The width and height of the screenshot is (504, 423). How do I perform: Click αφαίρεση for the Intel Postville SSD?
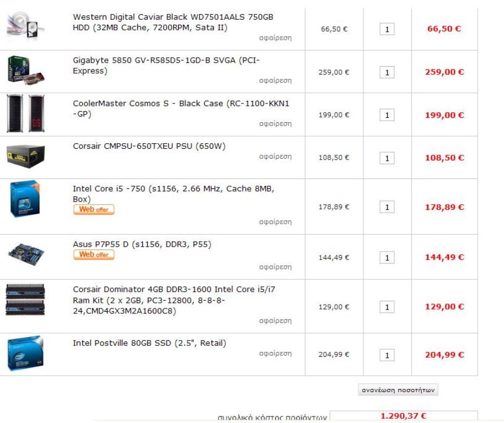pos(275,354)
